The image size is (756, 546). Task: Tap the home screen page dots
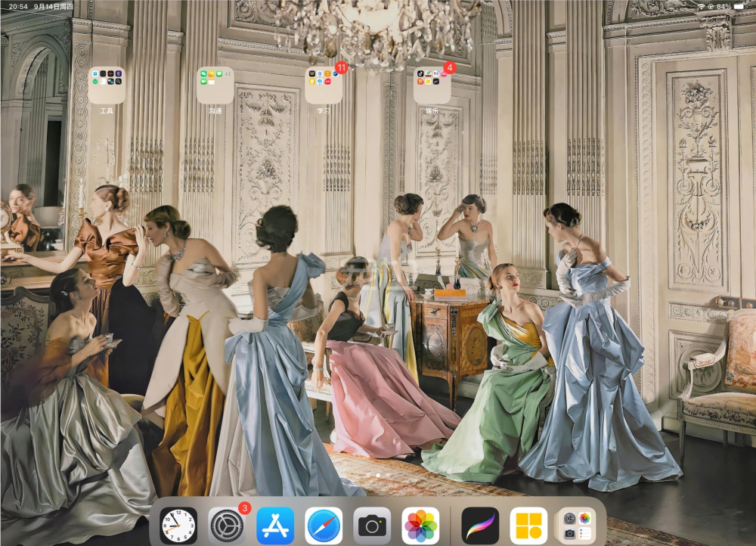click(378, 475)
